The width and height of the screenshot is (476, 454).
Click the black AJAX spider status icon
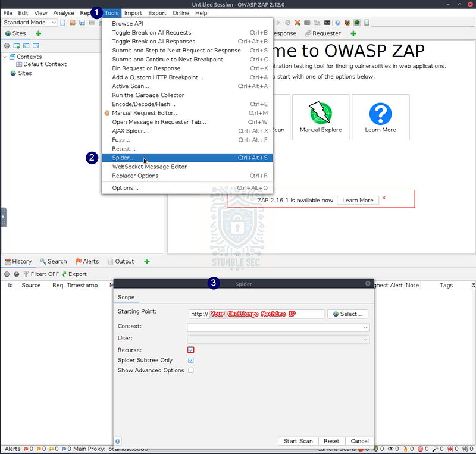coord(465,449)
